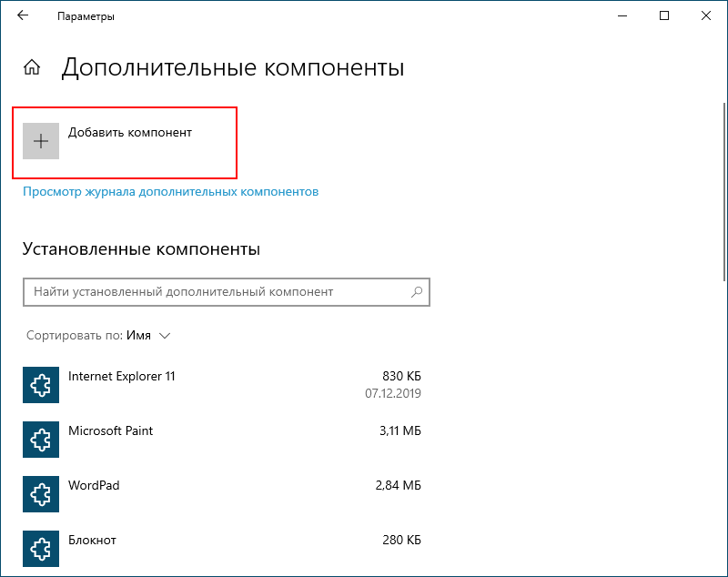Viewport: 728px width, 577px height.
Task: Click the 07.12.2019 install date
Action: [x=393, y=394]
